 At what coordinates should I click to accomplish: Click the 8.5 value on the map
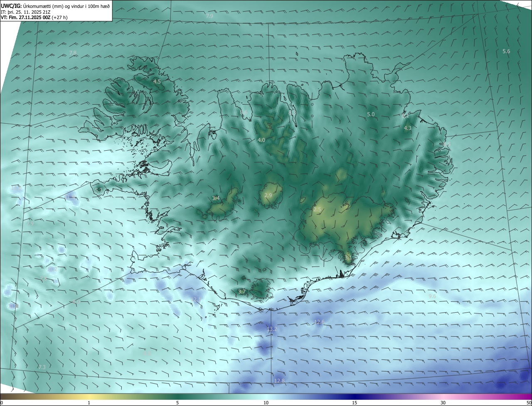click(x=446, y=144)
